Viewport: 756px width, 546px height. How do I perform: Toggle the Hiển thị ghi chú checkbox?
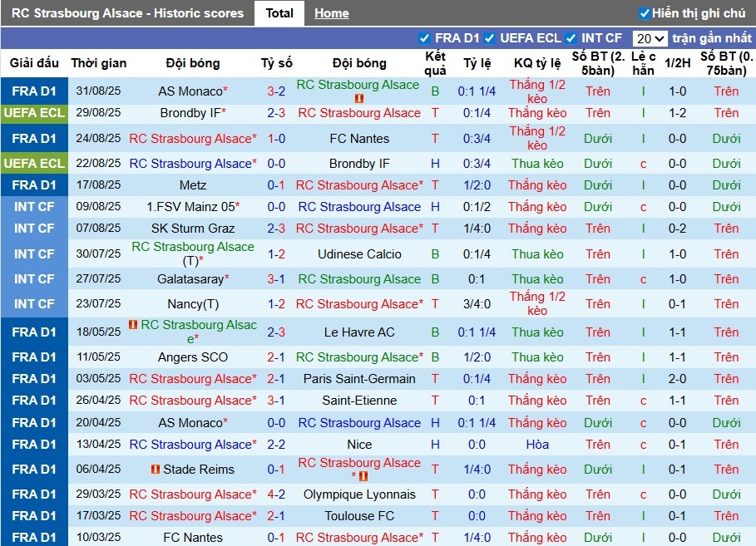[645, 13]
